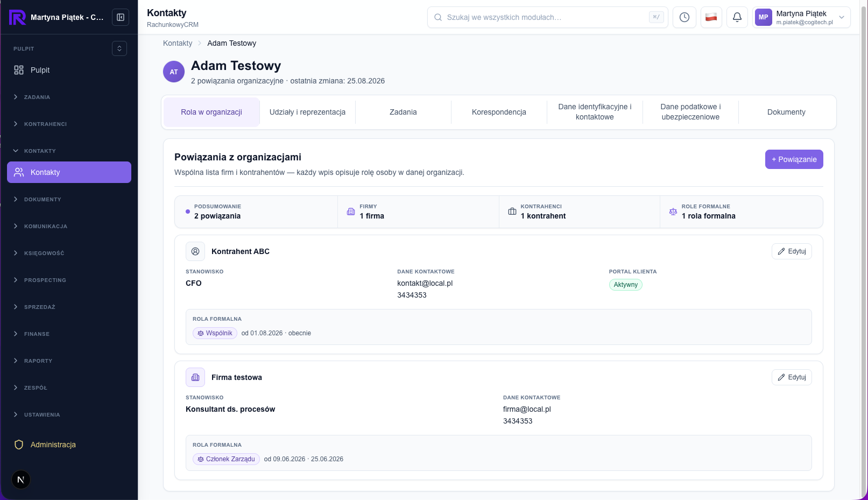The height and width of the screenshot is (500, 868).
Task: Collapse the sidebar panel icon
Action: [121, 17]
